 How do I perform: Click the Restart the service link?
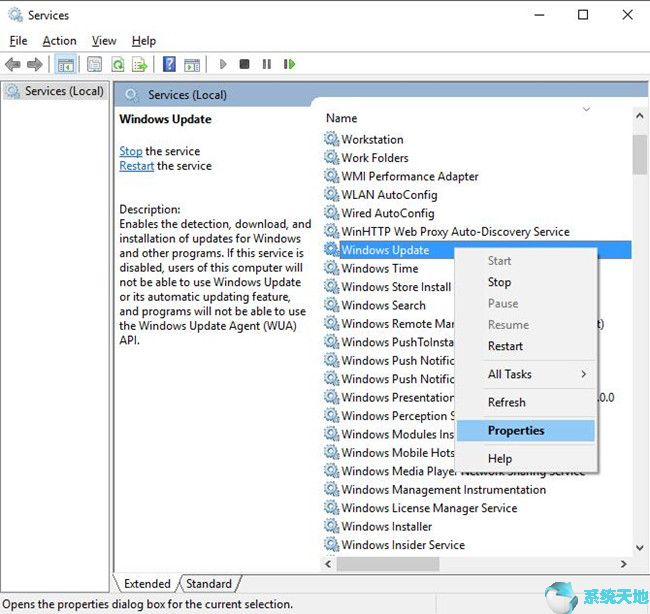[x=136, y=166]
